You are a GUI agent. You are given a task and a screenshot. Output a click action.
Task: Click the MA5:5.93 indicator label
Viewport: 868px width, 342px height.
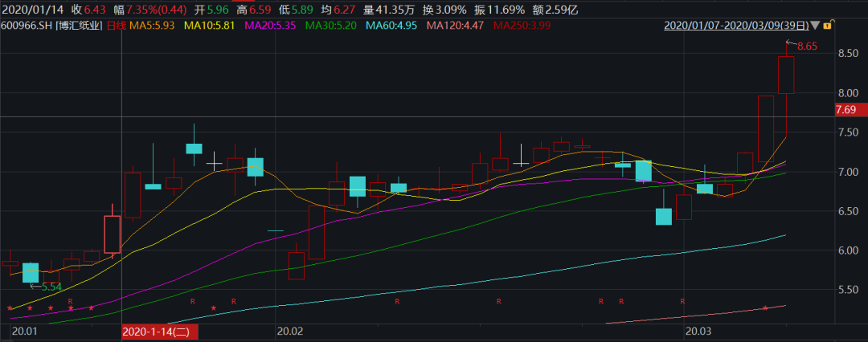(x=153, y=26)
